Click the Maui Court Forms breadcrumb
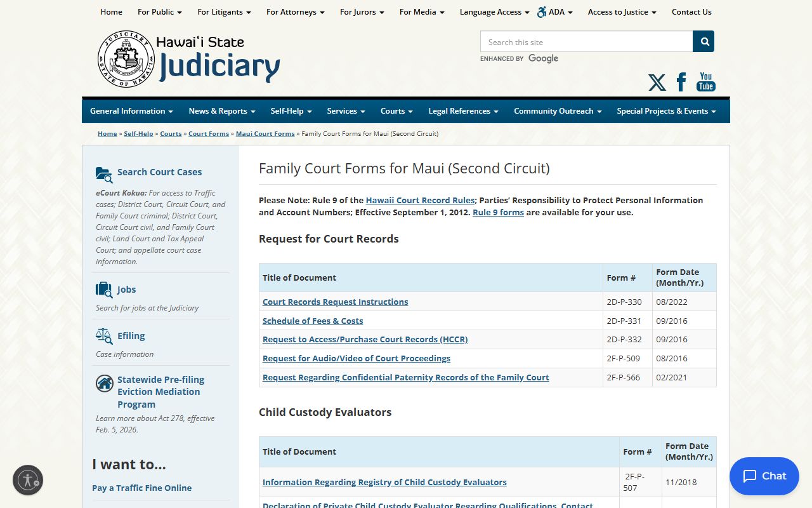Image resolution: width=812 pixels, height=508 pixels. pos(265,133)
